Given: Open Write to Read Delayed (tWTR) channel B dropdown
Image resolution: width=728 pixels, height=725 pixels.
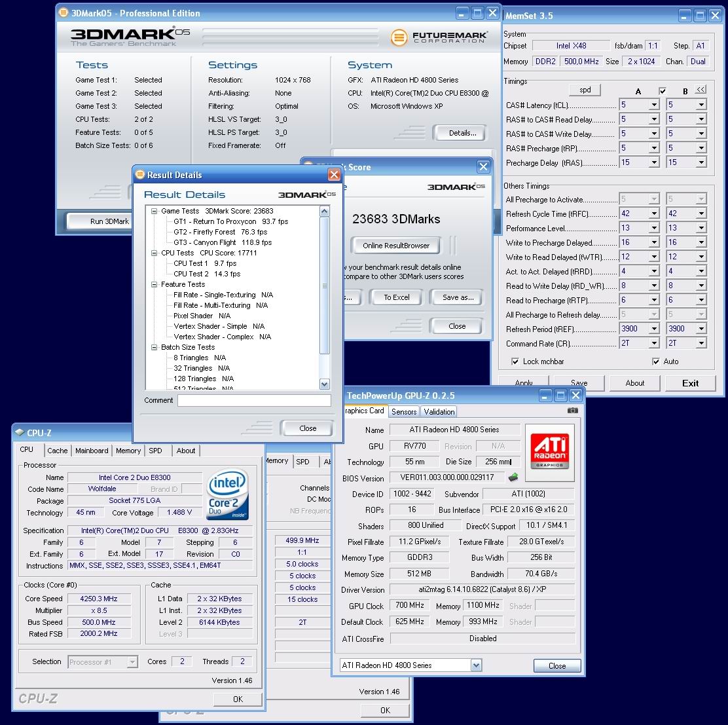Looking at the screenshot, I should (x=701, y=257).
